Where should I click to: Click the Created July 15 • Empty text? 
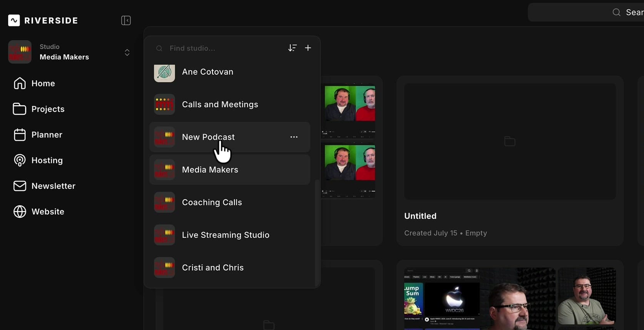445,233
